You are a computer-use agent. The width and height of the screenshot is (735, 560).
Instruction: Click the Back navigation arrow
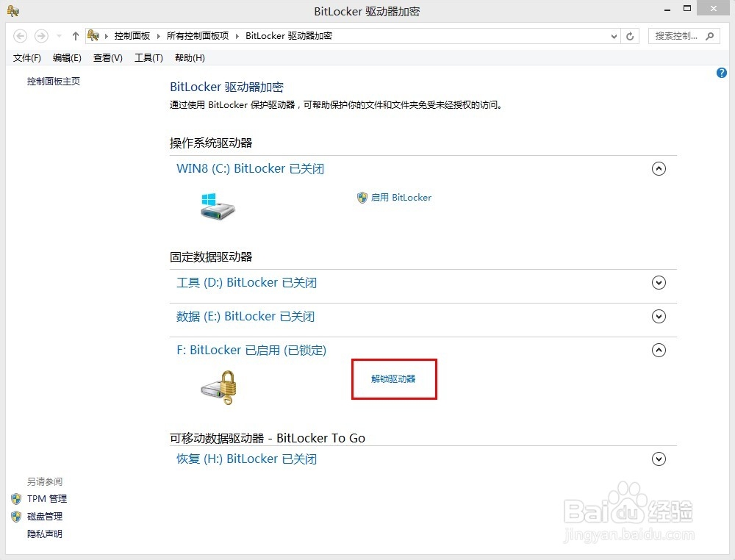click(20, 35)
